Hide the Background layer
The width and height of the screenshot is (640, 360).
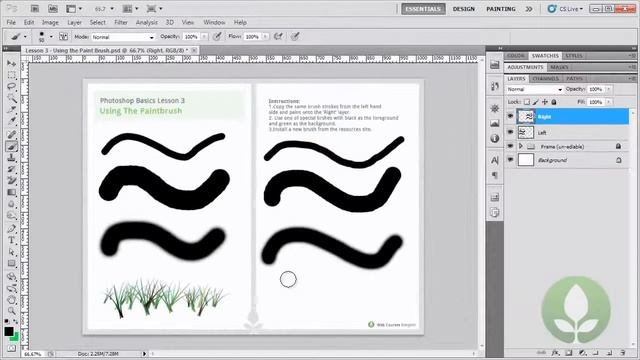510,160
